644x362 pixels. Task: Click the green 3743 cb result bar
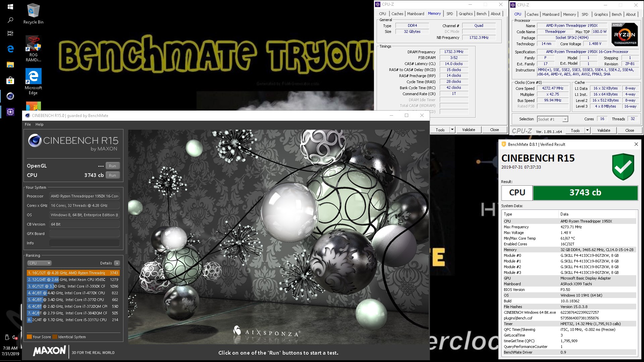(x=585, y=193)
